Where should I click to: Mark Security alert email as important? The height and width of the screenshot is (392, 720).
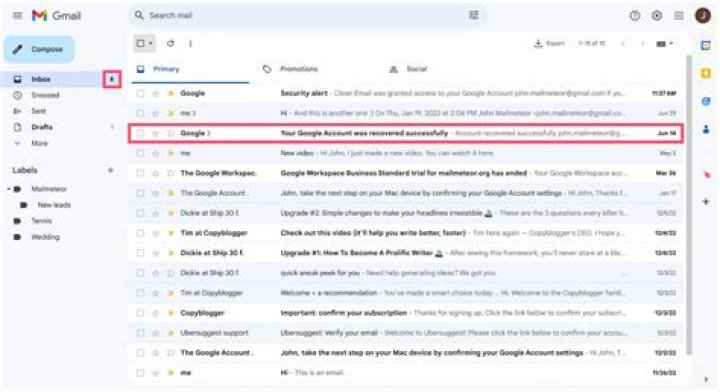[170, 93]
